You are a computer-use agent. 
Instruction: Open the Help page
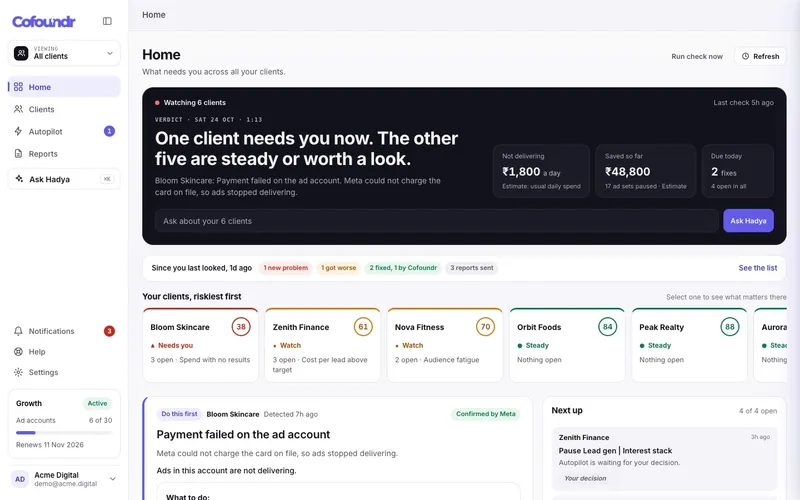(64, 352)
